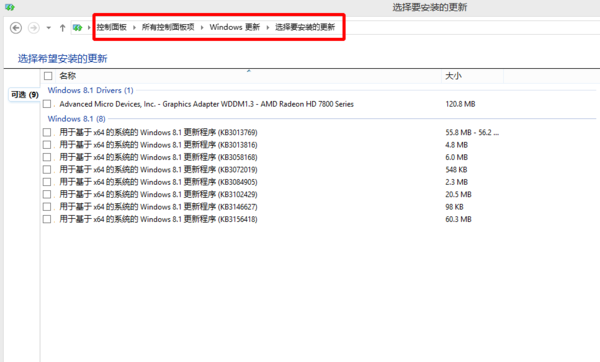Select row text for update (KB3156418)
Image resolution: width=600 pixels, height=362 pixels.
[158, 219]
